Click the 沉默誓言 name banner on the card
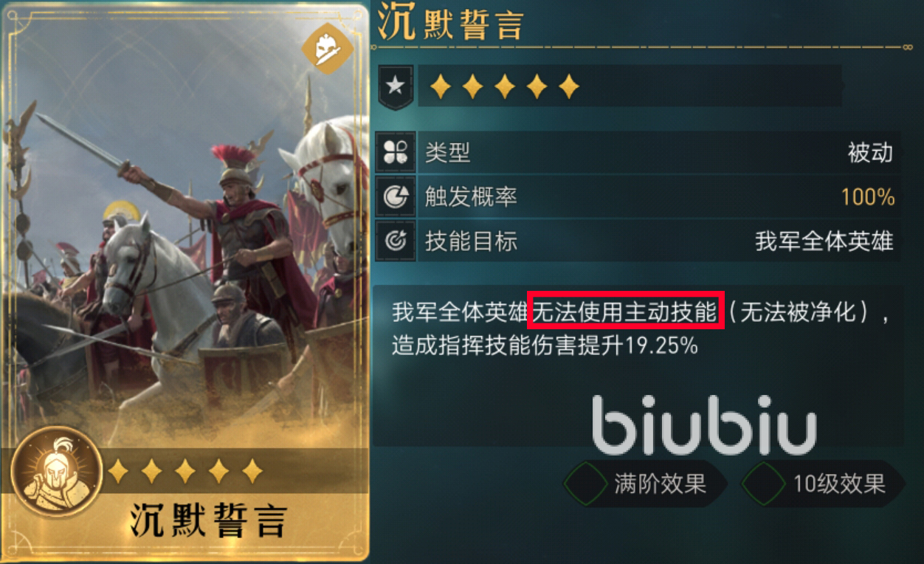This screenshot has width=924, height=564. tap(208, 521)
